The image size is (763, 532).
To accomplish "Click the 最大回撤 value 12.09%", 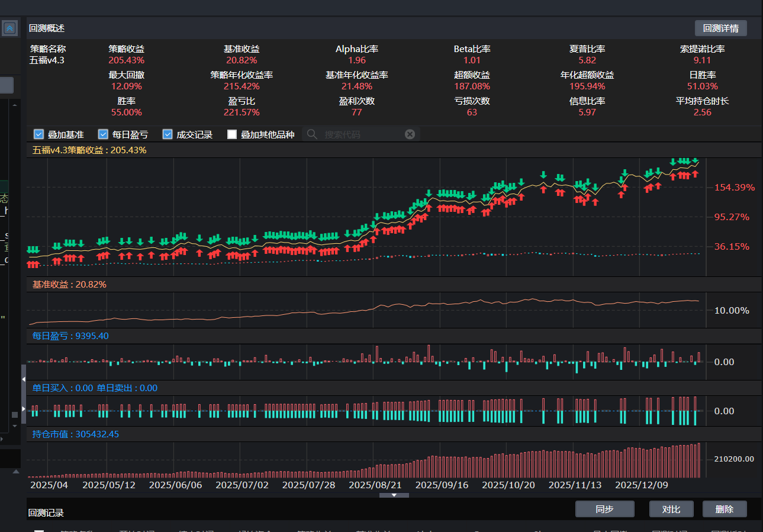I will pyautogui.click(x=127, y=86).
